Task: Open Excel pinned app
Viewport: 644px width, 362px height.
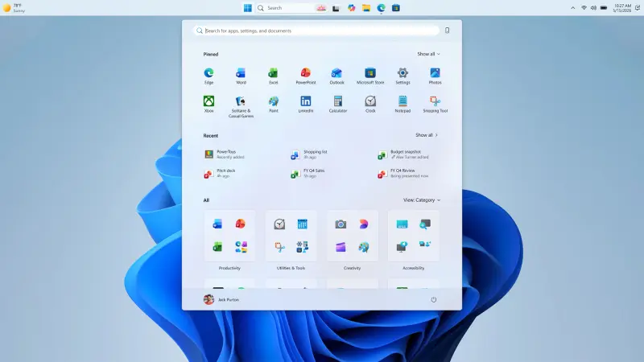Action: pyautogui.click(x=273, y=76)
